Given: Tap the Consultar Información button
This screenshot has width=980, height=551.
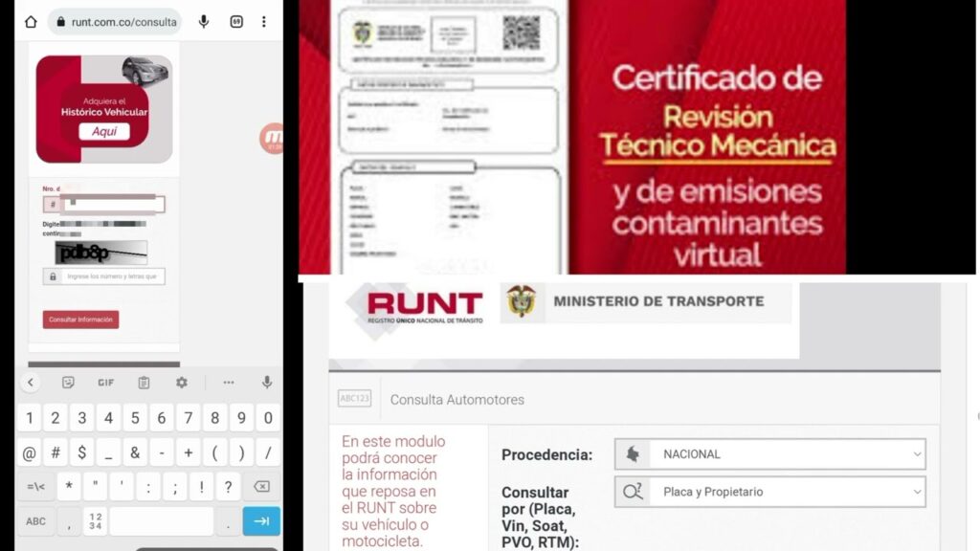Looking at the screenshot, I should (80, 320).
